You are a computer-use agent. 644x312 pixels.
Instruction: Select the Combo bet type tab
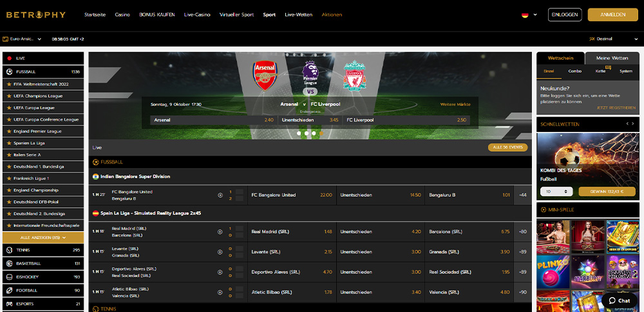(575, 71)
